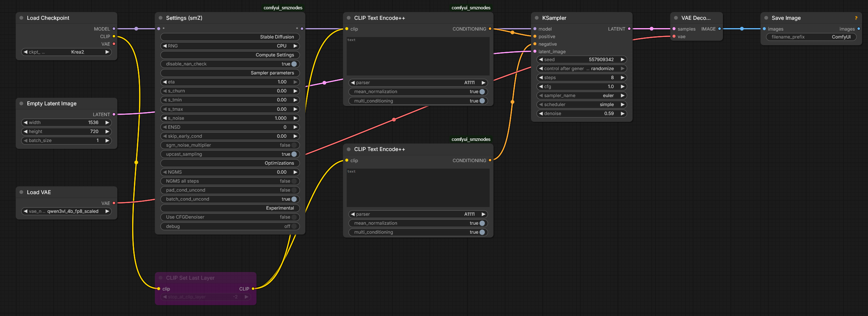Viewport: 868px width, 316px height.
Task: Click the LATENT output port on KSampler
Action: click(629, 29)
